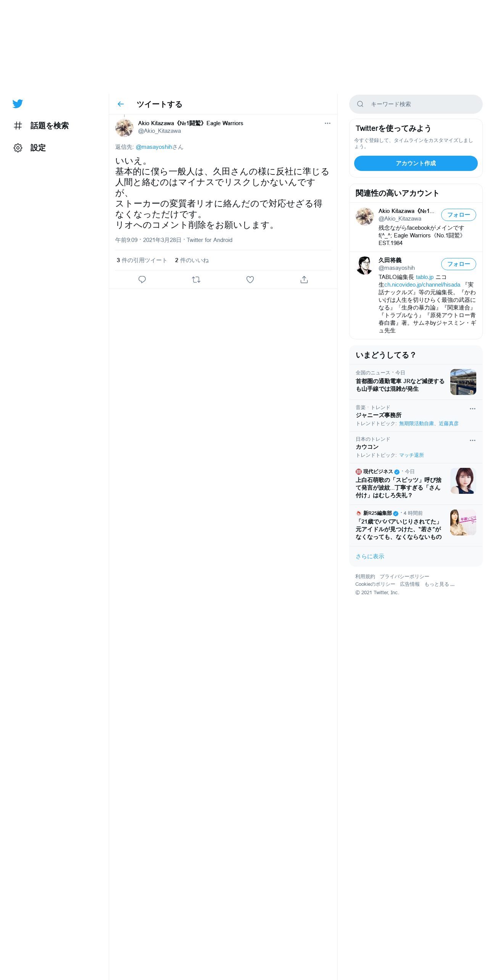Open @masayoshih handle in related accounts
This screenshot has height=980, width=490.
pos(397,268)
